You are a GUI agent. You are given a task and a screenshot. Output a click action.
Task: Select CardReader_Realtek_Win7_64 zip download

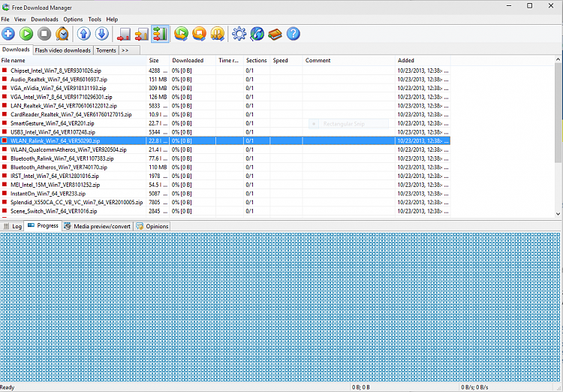(x=225, y=115)
